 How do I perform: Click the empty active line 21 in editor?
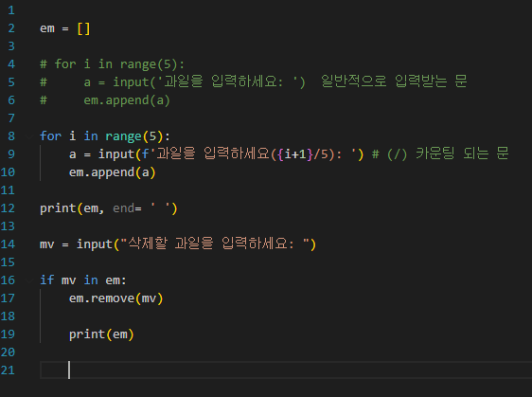click(286, 370)
